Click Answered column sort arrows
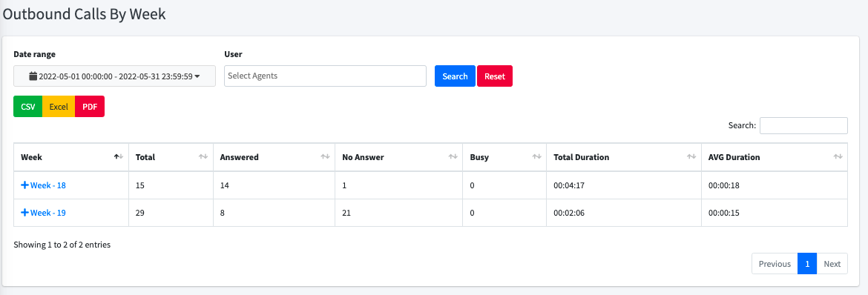This screenshot has height=295, width=868. coord(325,157)
